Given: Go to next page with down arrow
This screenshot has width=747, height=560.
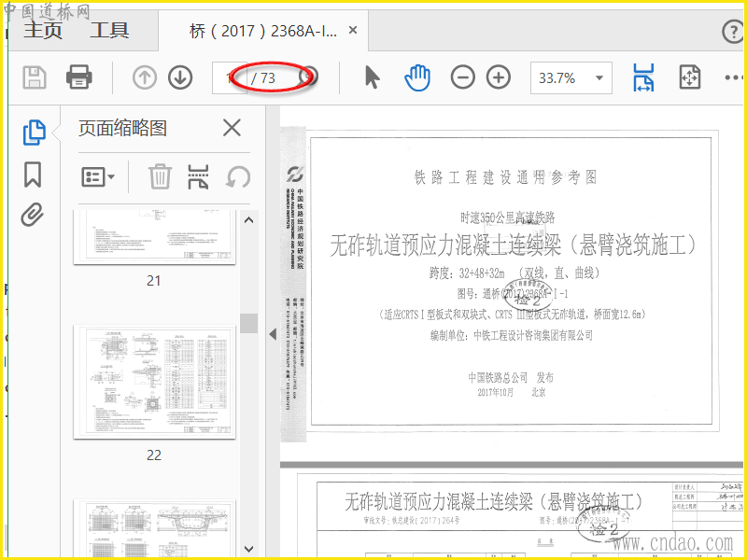Looking at the screenshot, I should 180,77.
